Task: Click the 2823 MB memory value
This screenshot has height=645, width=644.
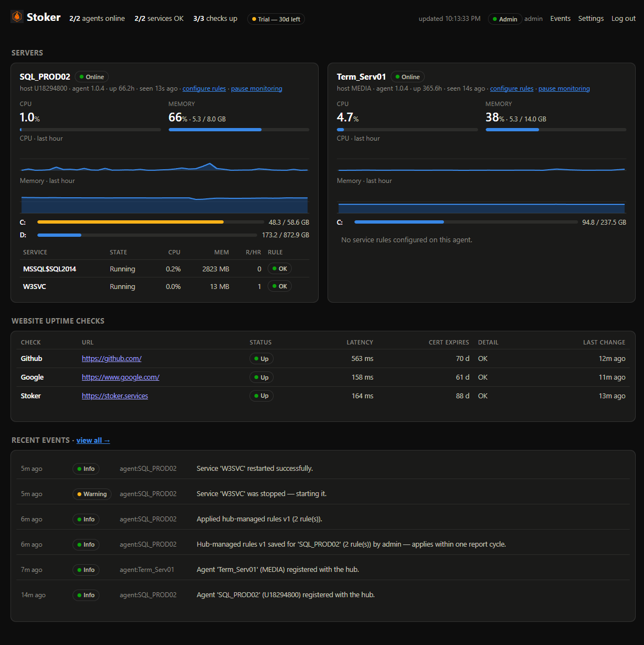Action: pos(215,269)
